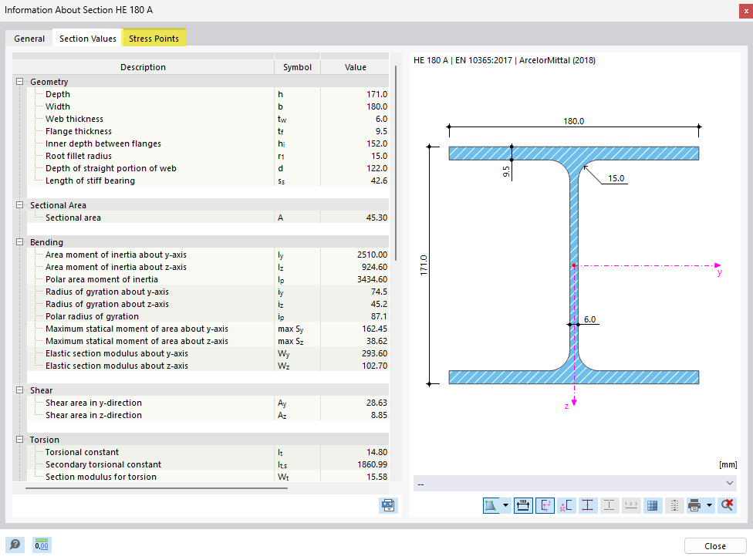This screenshot has height=560, width=753.
Task: Click the section view mode icon
Action: [x=491, y=505]
